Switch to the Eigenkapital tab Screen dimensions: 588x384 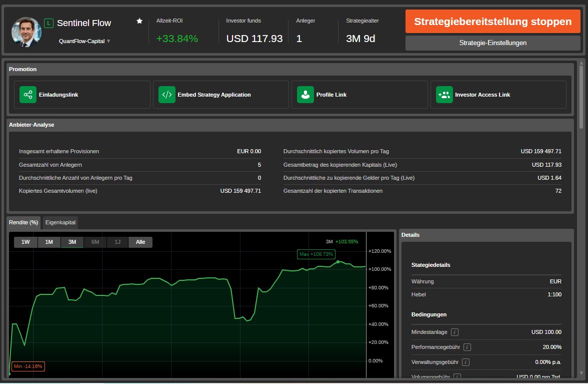point(60,223)
